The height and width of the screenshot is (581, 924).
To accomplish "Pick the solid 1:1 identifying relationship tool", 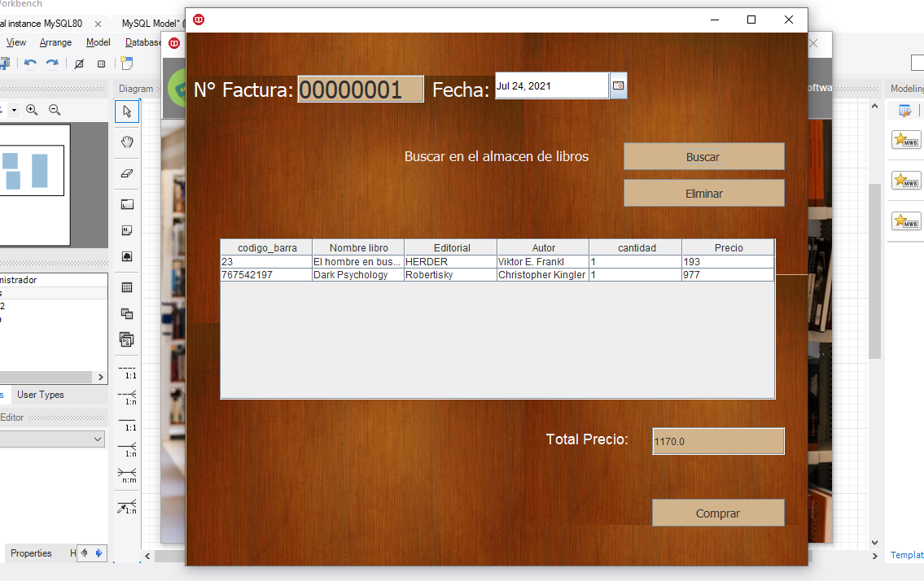I will (127, 424).
